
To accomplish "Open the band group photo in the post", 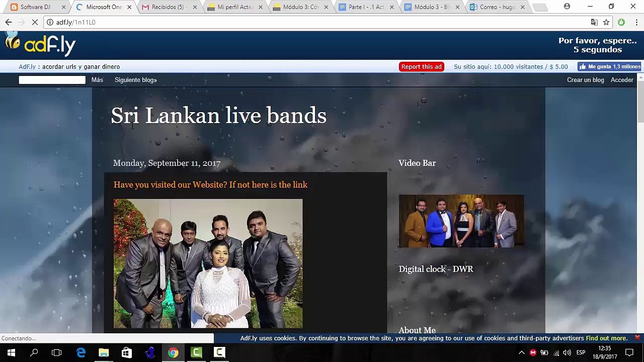I will [x=208, y=263].
